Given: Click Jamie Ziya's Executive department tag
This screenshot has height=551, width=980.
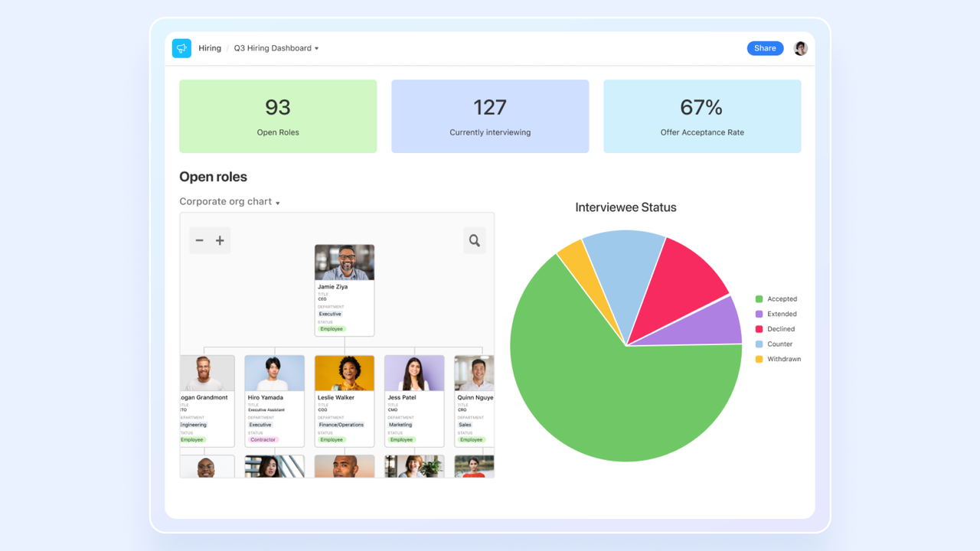Looking at the screenshot, I should click(330, 314).
